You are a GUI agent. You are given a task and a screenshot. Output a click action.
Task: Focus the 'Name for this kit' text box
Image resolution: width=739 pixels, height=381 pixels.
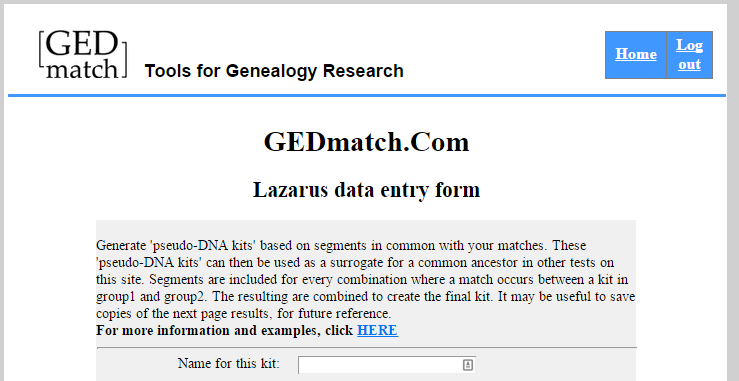click(x=387, y=364)
